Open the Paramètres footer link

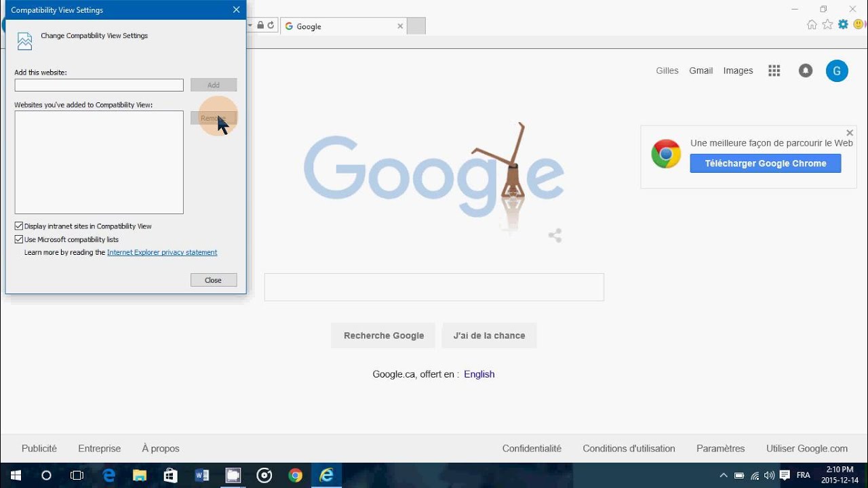pos(720,449)
